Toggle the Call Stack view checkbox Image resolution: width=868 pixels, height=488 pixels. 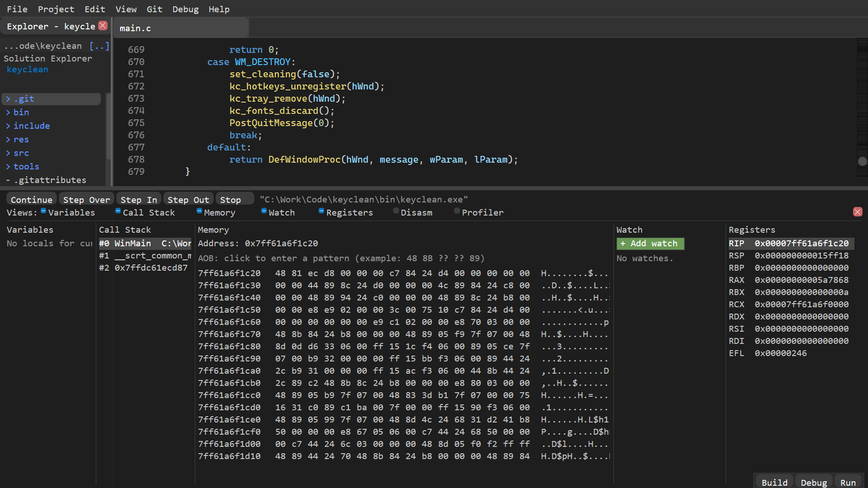(118, 211)
